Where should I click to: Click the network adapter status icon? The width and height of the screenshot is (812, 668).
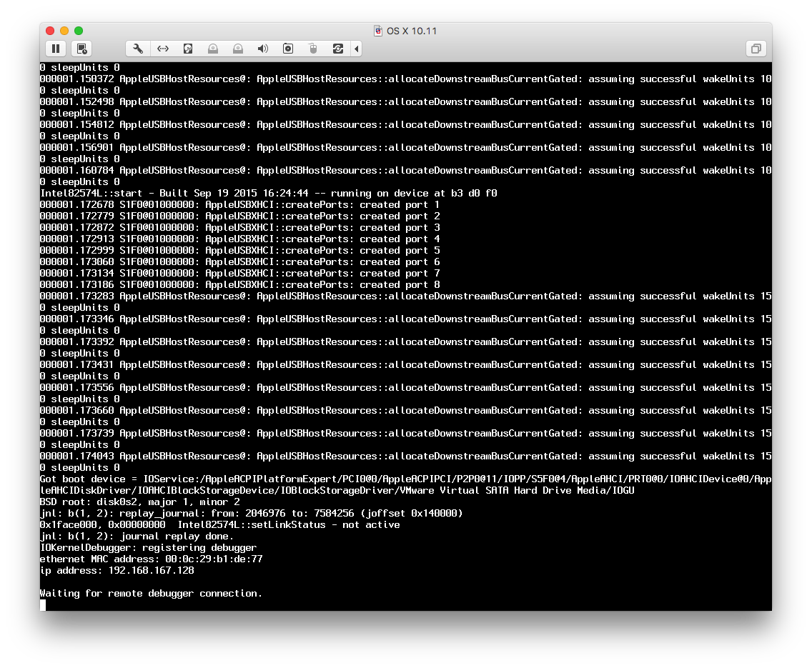click(x=162, y=49)
